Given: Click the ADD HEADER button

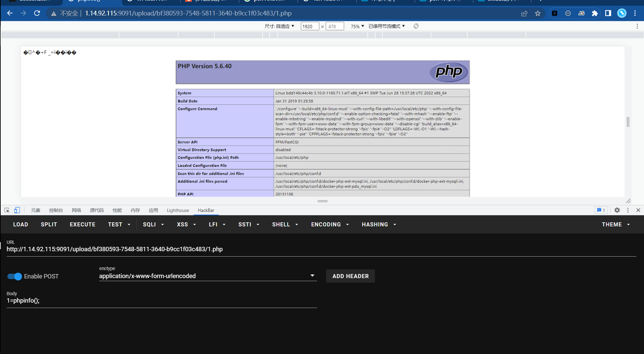Looking at the screenshot, I should click(x=351, y=276).
